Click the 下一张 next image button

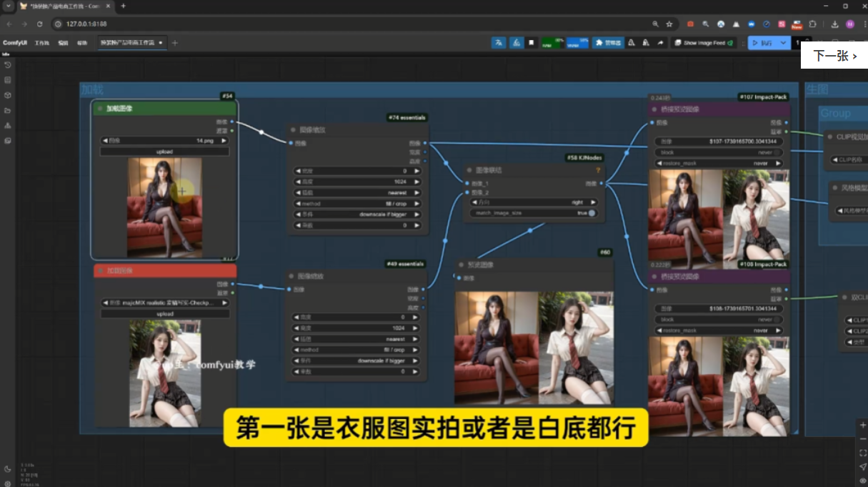point(834,55)
